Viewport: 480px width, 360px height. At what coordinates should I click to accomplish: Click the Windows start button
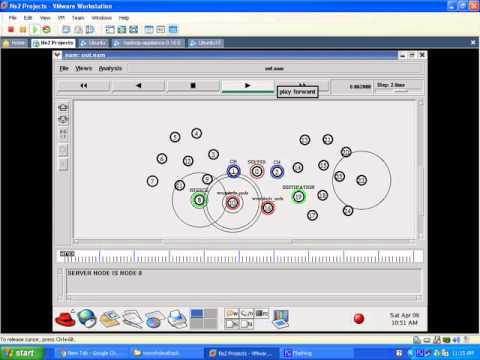coord(21,353)
